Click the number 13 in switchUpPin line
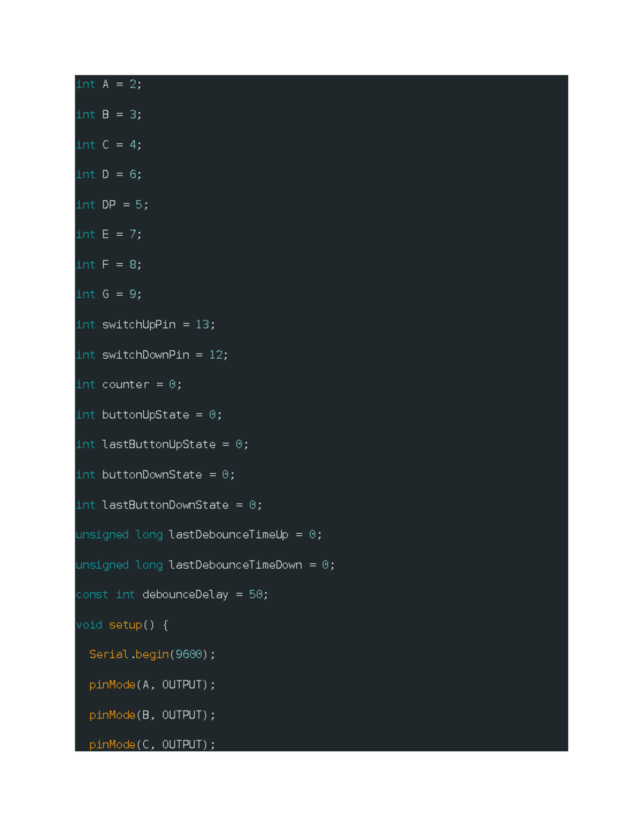644x834 pixels. [x=202, y=325]
